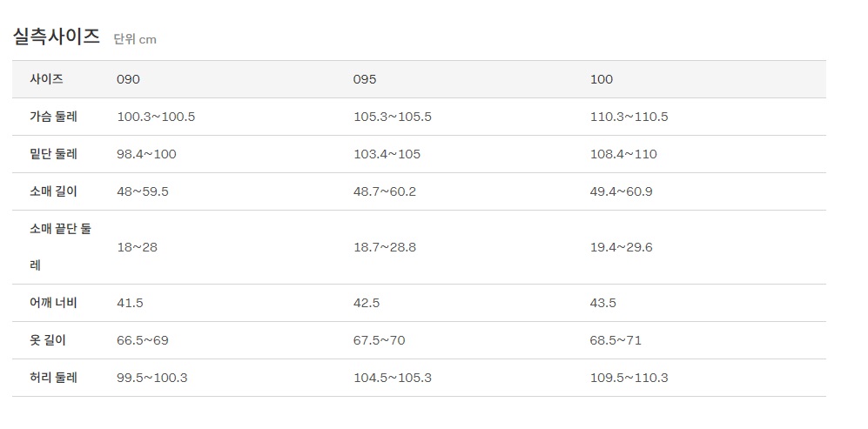Click the 어깨 너비 row label
Screen dimensions: 868x429
tap(54, 303)
